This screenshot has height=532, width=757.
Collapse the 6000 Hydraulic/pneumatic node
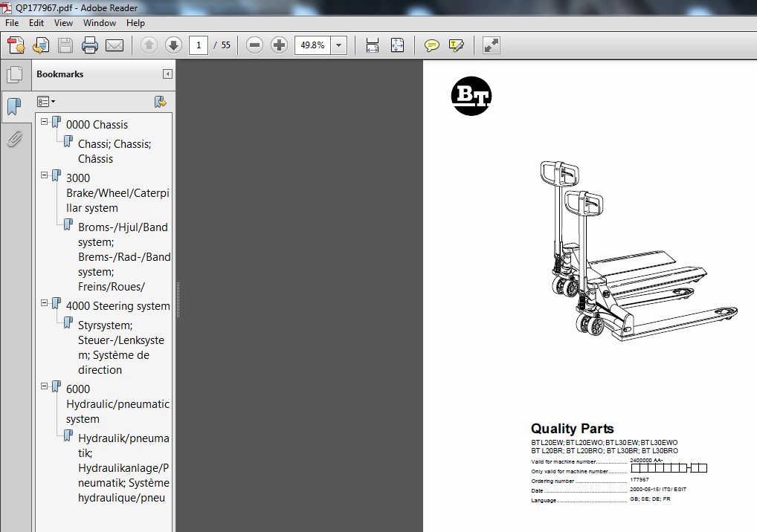45,386
